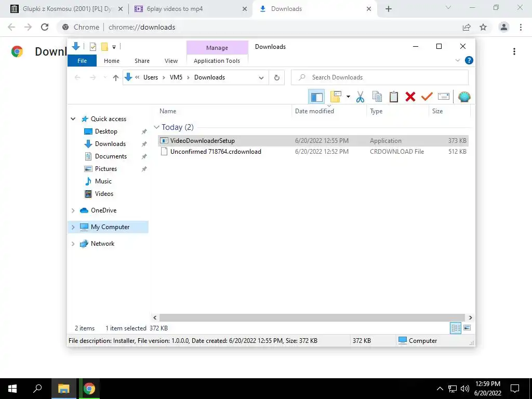Viewport: 532px width, 399px height.
Task: Expand or collapse the Explorer ribbon chevron
Action: tap(457, 60)
